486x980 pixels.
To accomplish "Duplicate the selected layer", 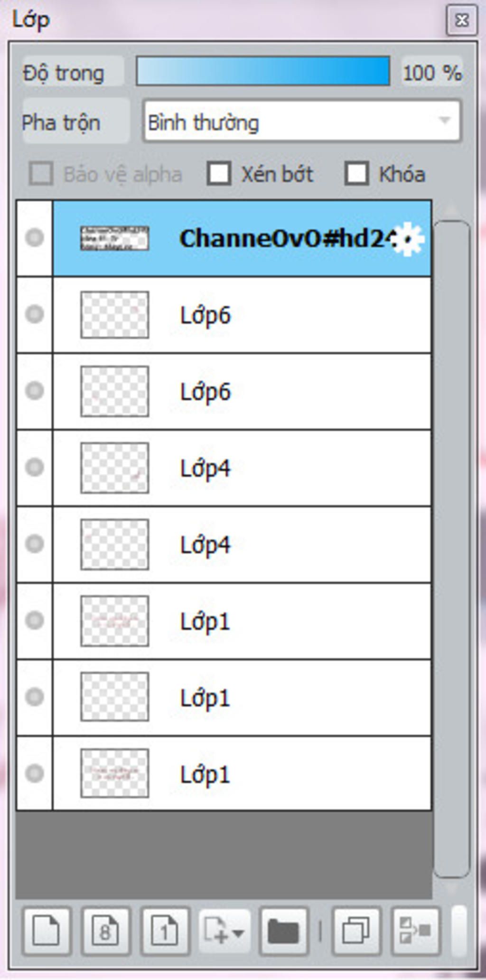I will [356, 931].
